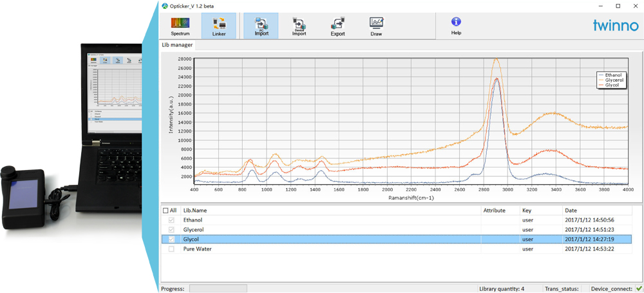Open the Draw tool
The height and width of the screenshot is (293, 644).
[x=376, y=25]
